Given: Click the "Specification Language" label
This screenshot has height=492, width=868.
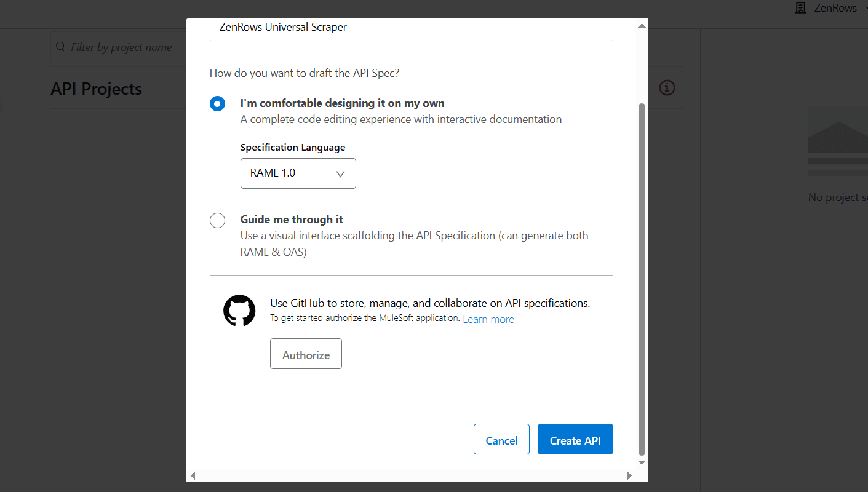Looking at the screenshot, I should [293, 148].
